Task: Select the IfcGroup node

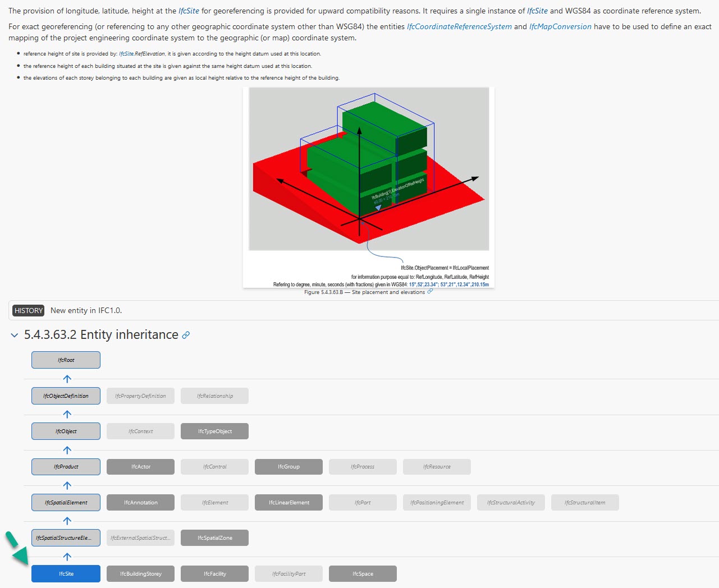Action: [288, 466]
